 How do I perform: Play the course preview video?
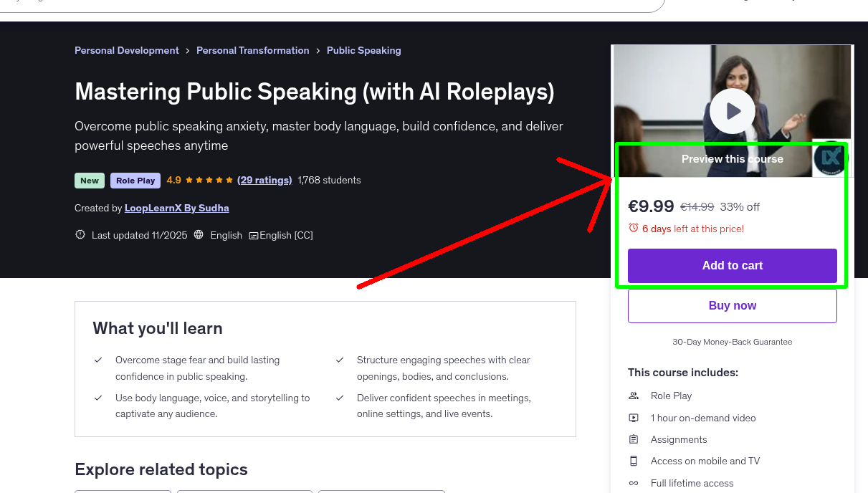(732, 111)
